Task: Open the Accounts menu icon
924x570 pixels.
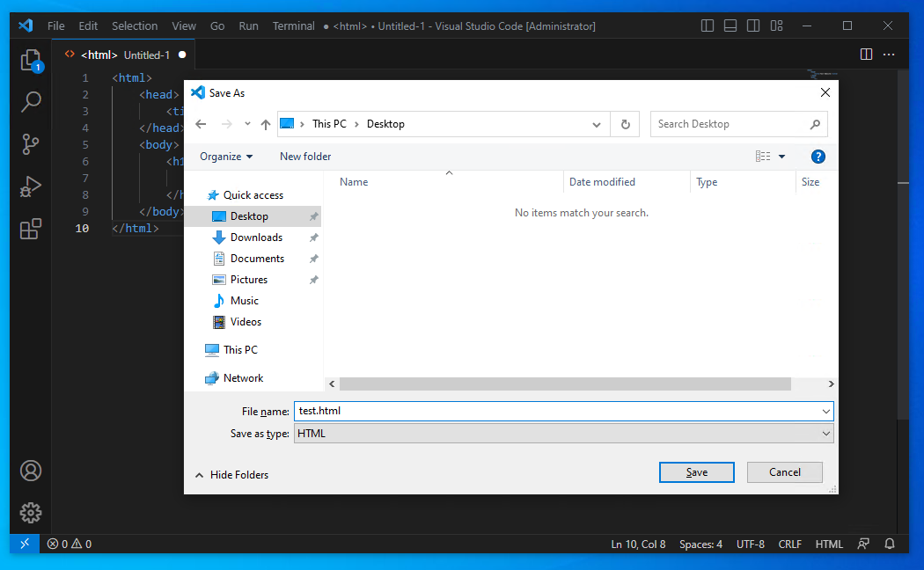Action: pos(31,471)
